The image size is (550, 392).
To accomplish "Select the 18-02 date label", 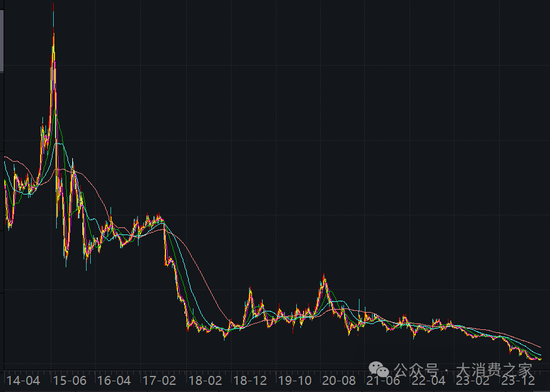I will [205, 381].
